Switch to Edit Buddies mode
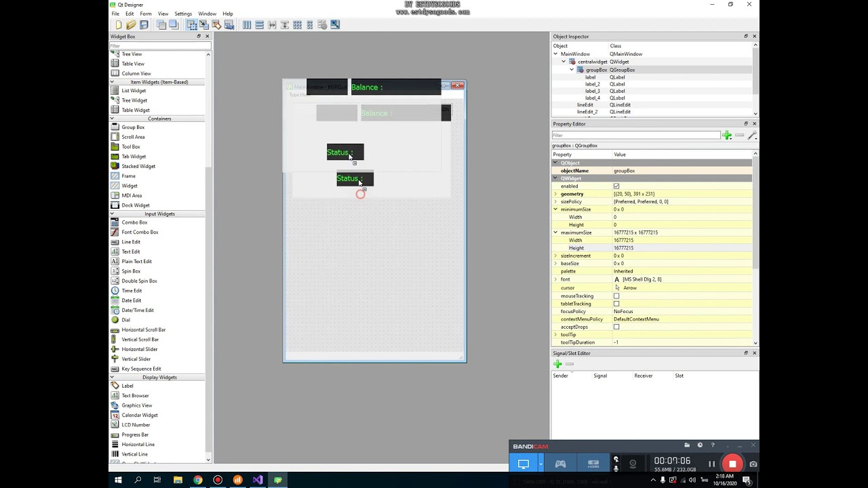This screenshot has height=488, width=868. pos(216,25)
